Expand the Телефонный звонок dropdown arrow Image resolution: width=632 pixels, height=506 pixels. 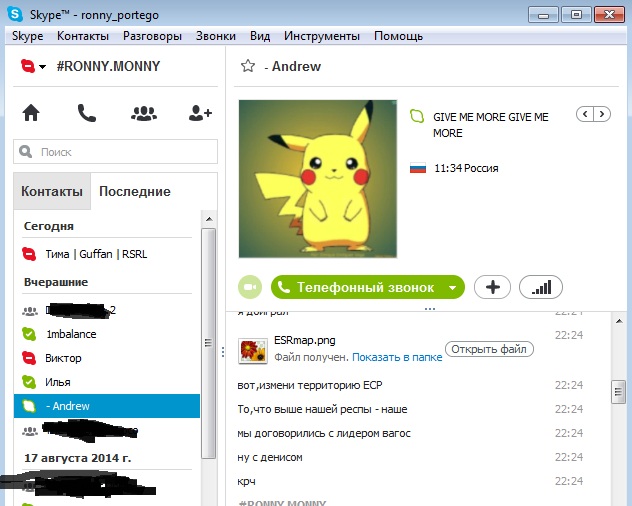pos(453,287)
